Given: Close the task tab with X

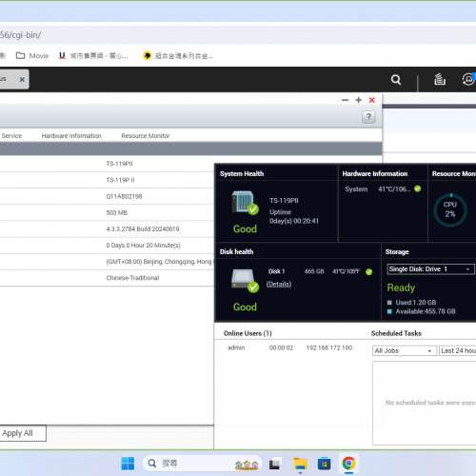Looking at the screenshot, I should 22,79.
